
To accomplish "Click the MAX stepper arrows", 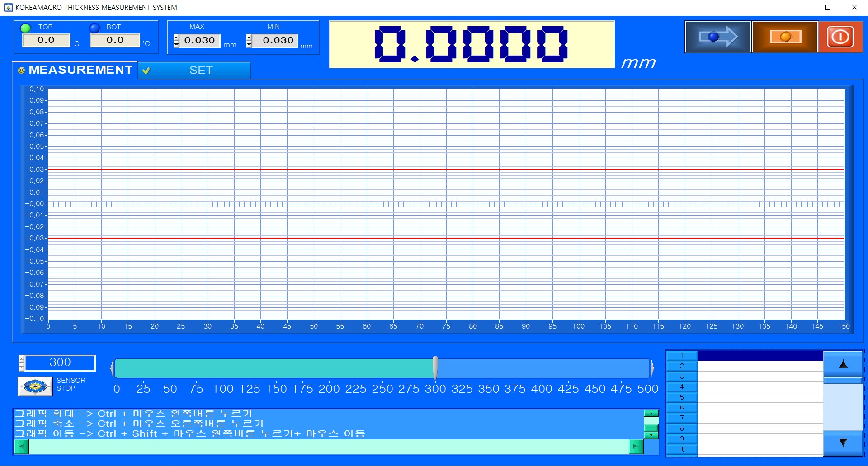I will click(176, 41).
